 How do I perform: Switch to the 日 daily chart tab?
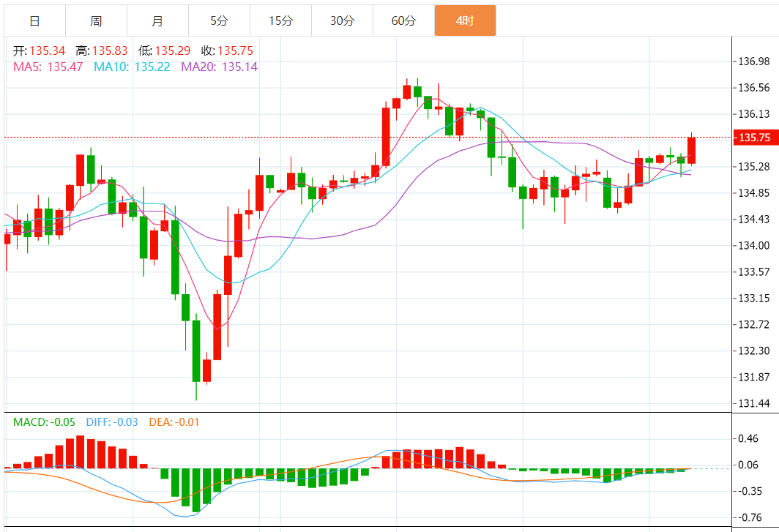(x=34, y=20)
